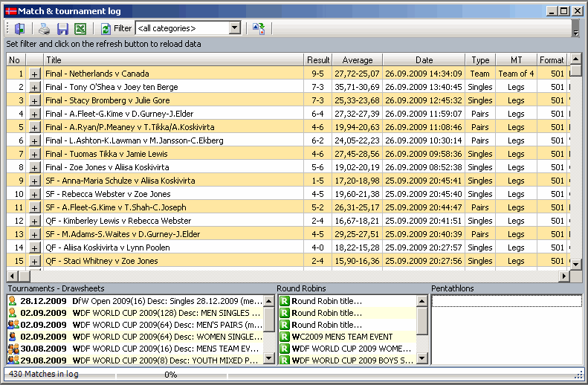The image size is (588, 385).
Task: Expand row 15 Staci Whitney v Zoe Jones
Action: [34, 261]
